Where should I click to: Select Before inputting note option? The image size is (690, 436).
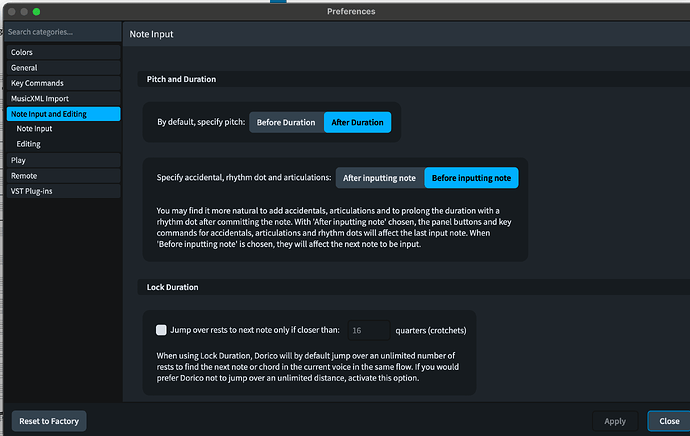(471, 178)
